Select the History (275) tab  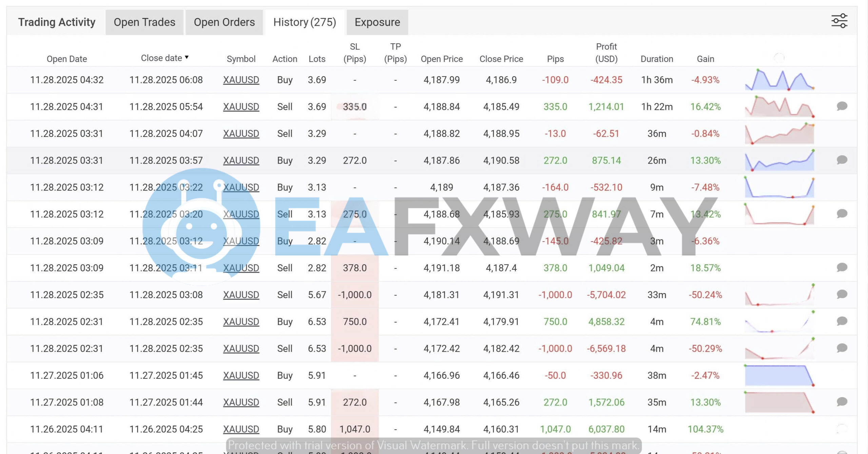[x=304, y=22]
